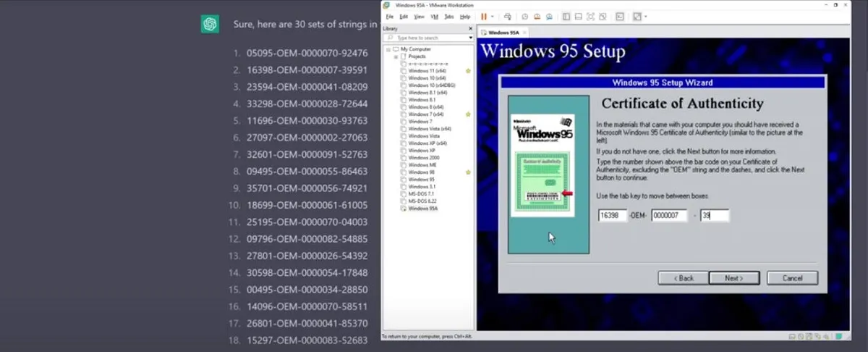
Task: Select MS-DOS 6.22 in library
Action: click(422, 201)
